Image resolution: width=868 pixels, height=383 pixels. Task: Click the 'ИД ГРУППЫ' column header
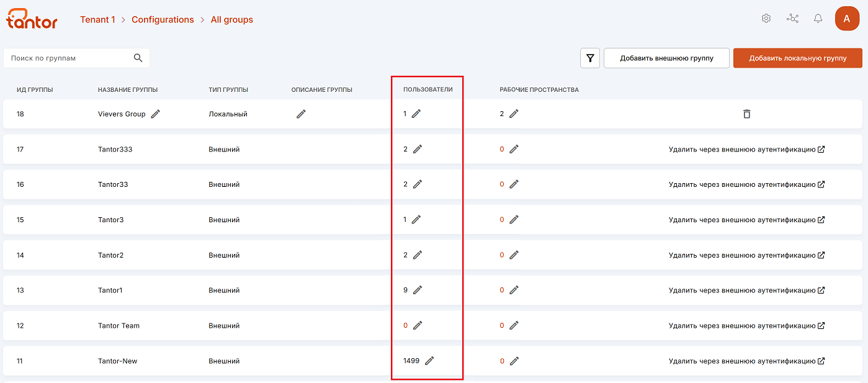pos(35,90)
